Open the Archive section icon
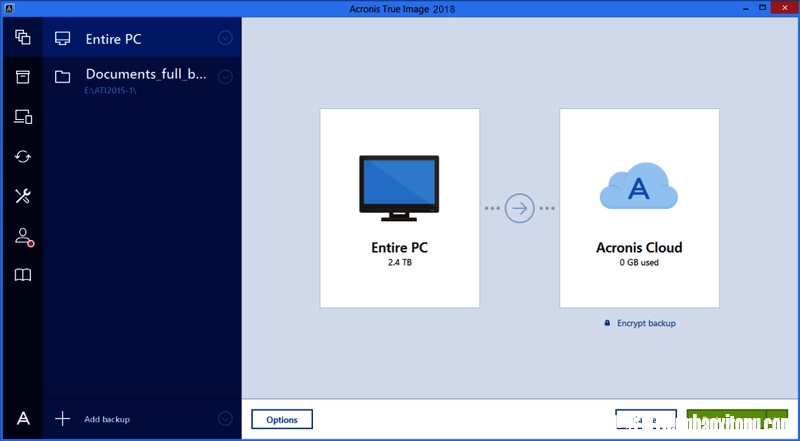Viewport: 800px width, 441px height. point(22,77)
